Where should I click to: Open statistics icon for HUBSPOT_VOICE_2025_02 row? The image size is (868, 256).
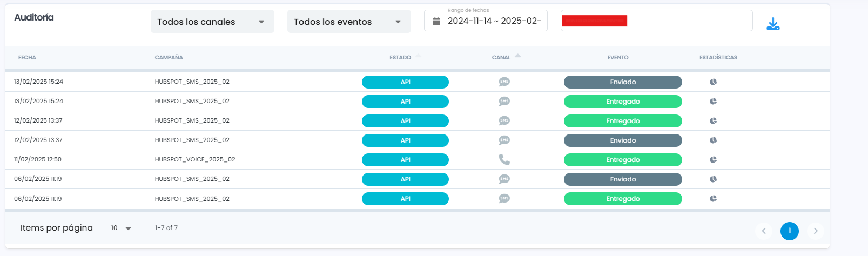click(713, 160)
